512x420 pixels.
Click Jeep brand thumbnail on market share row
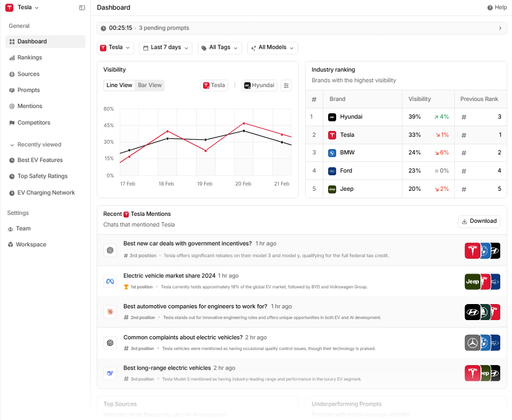coord(472,282)
